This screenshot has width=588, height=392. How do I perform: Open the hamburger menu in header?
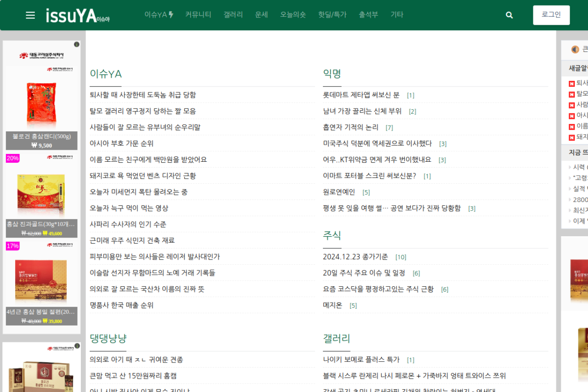click(x=30, y=15)
